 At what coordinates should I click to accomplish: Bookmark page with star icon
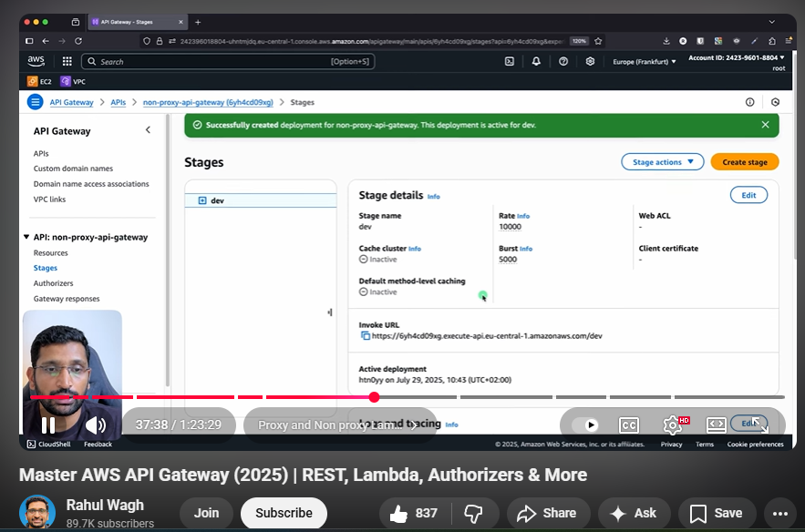pyautogui.click(x=598, y=41)
